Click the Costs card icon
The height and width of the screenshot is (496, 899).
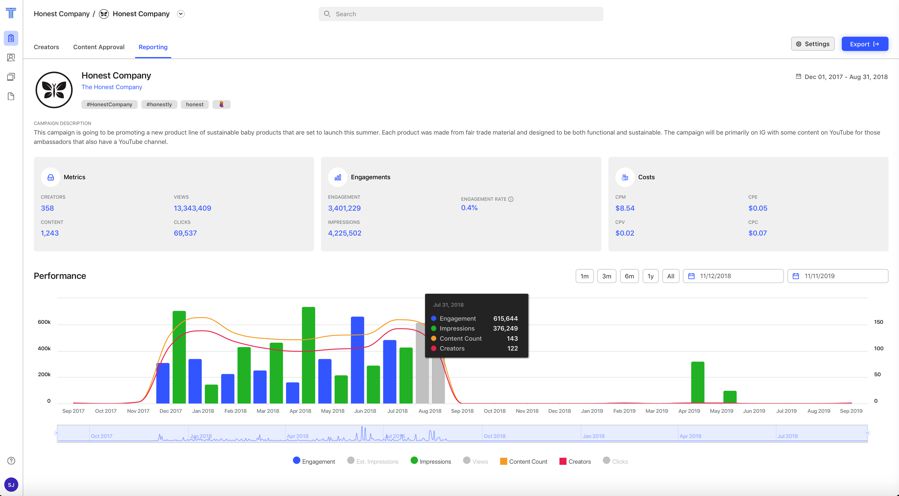point(625,177)
